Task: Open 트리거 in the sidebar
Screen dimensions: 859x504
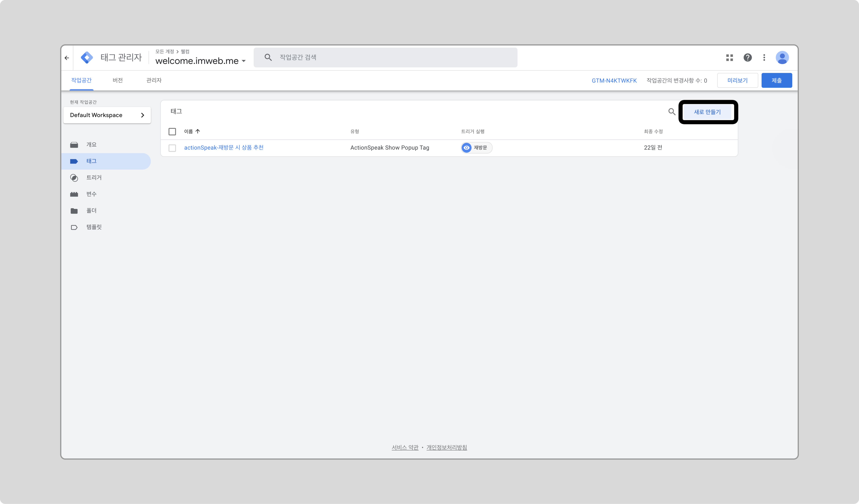Action: click(106, 178)
